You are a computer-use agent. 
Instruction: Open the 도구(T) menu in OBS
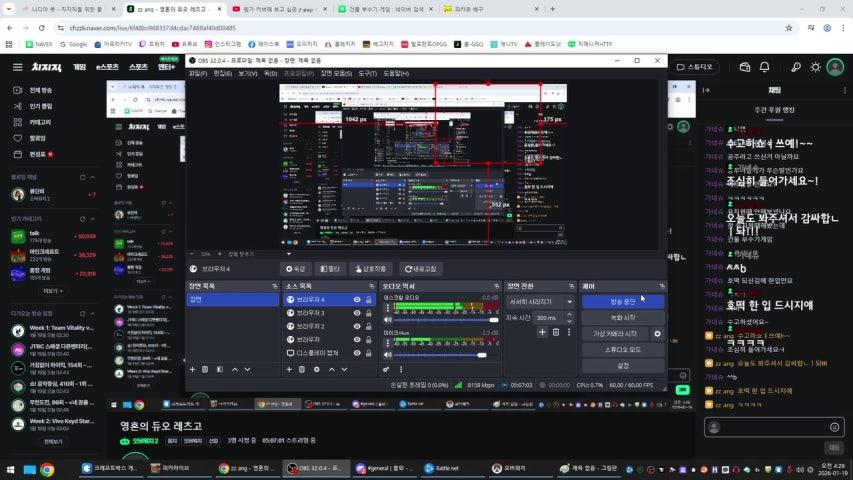[x=368, y=73]
